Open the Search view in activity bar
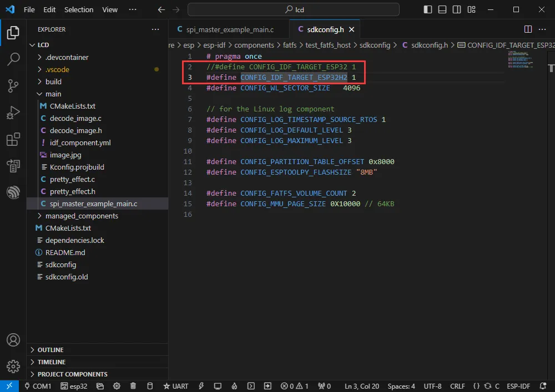The image size is (555, 392). coord(13,59)
